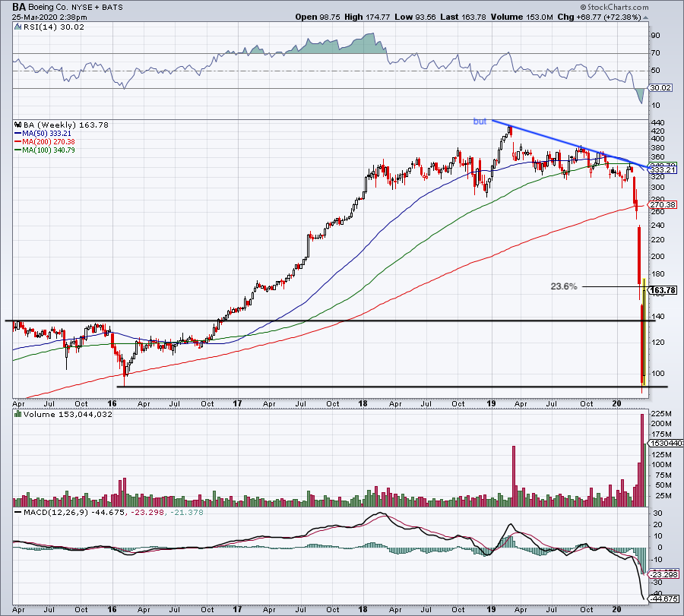This screenshot has width=684, height=616.
Task: Click the MACD legend line icon
Action: (x=18, y=513)
